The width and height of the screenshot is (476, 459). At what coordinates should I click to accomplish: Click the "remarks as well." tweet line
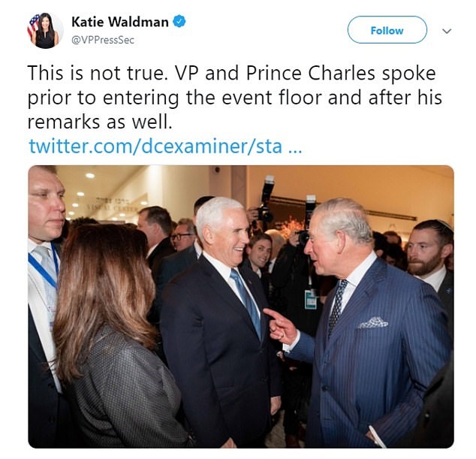tap(100, 122)
